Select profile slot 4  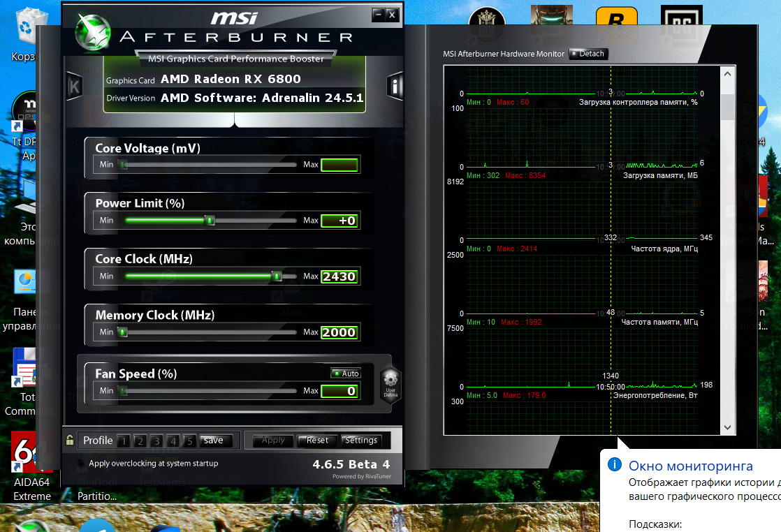tap(173, 441)
